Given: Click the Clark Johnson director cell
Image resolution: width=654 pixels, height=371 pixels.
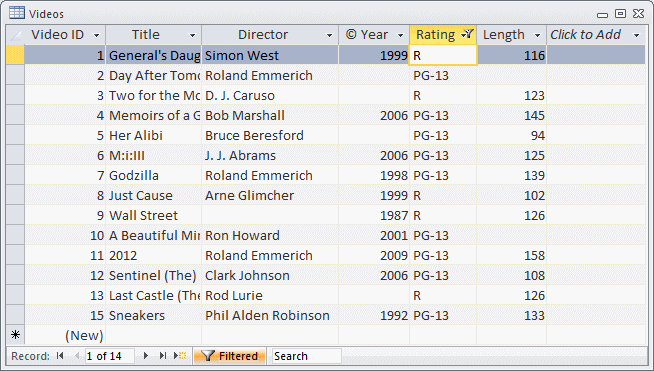Looking at the screenshot, I should [x=270, y=276].
